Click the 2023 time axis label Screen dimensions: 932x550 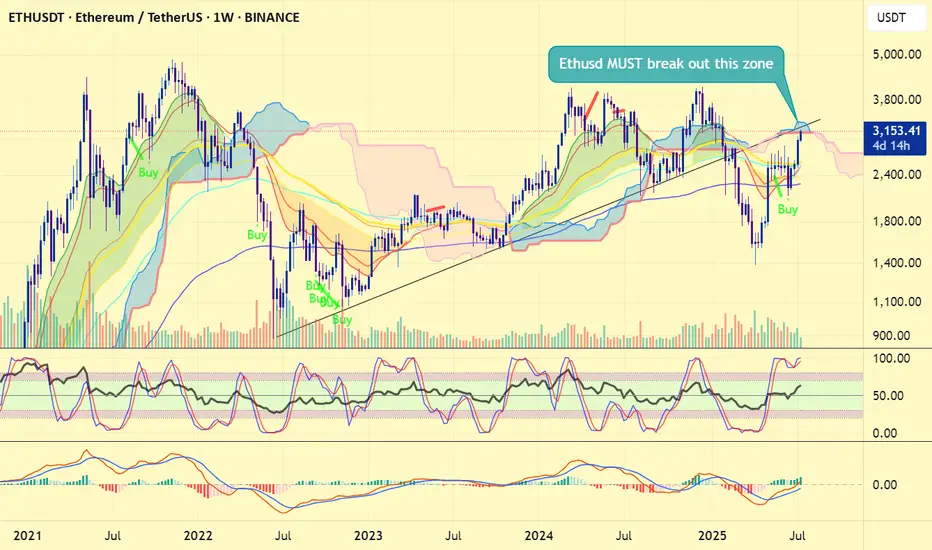pyautogui.click(x=369, y=535)
